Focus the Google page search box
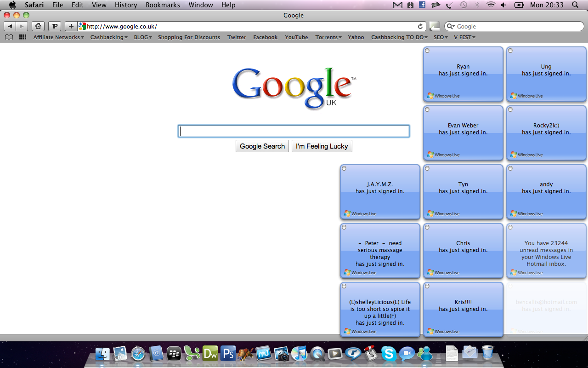 click(x=294, y=132)
